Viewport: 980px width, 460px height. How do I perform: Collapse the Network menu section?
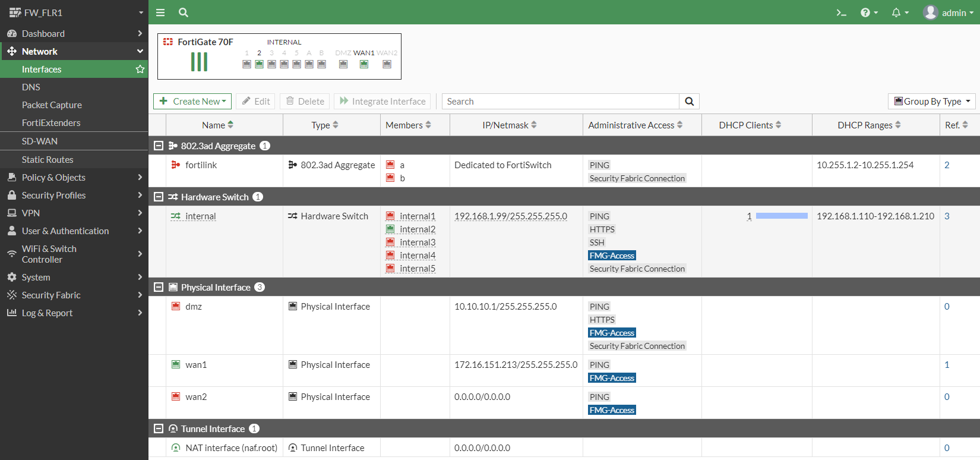74,51
